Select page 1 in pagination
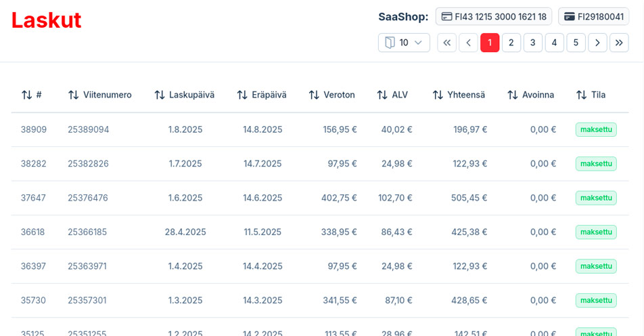Image resolution: width=644 pixels, height=336 pixels. coord(490,43)
